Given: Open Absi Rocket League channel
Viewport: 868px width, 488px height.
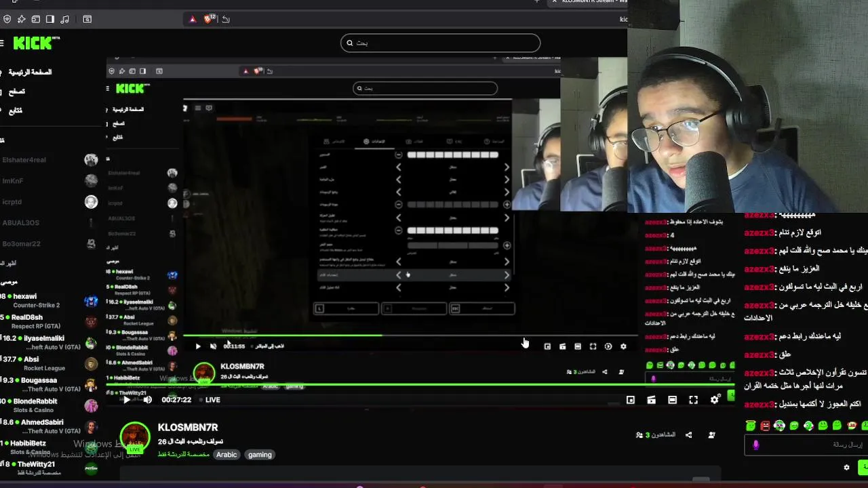Looking at the screenshot, I should click(x=49, y=364).
